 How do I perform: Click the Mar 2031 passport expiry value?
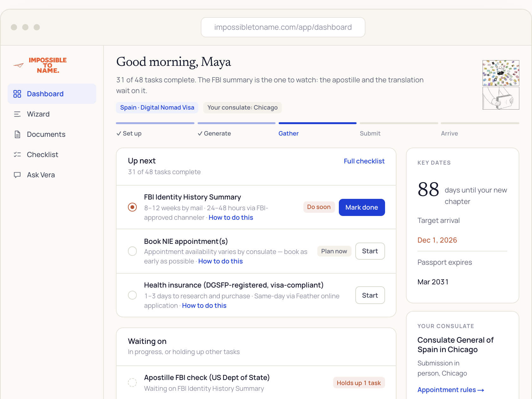(433, 282)
